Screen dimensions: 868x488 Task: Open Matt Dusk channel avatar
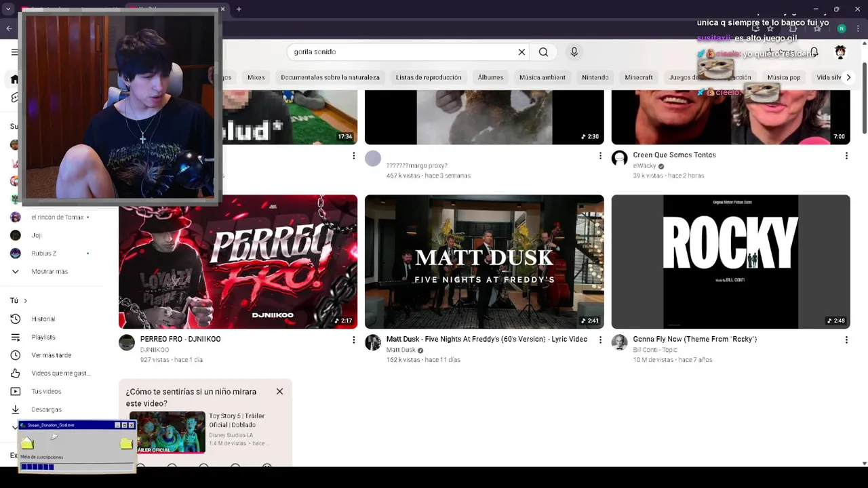(x=373, y=342)
